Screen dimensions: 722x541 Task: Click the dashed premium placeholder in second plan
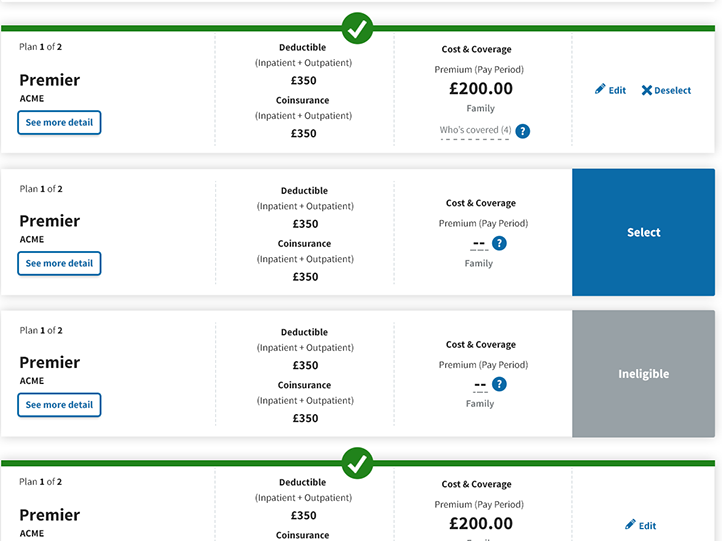click(x=479, y=244)
